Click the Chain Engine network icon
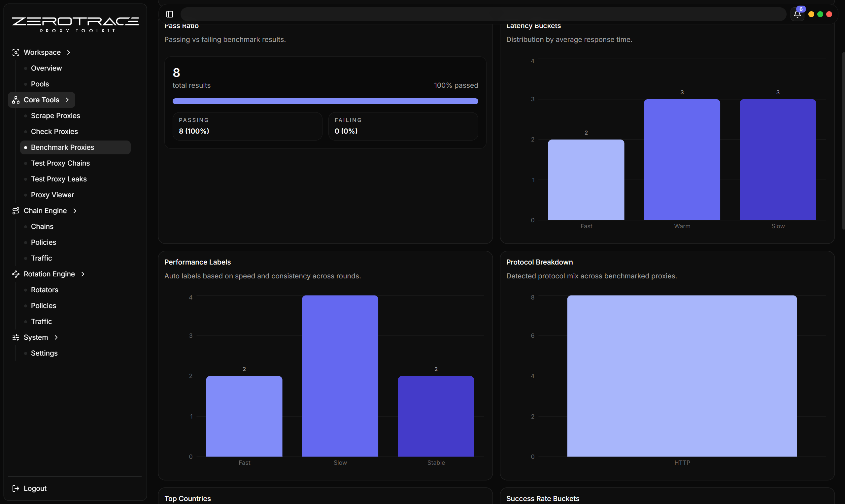This screenshot has width=845, height=504. [x=16, y=210]
